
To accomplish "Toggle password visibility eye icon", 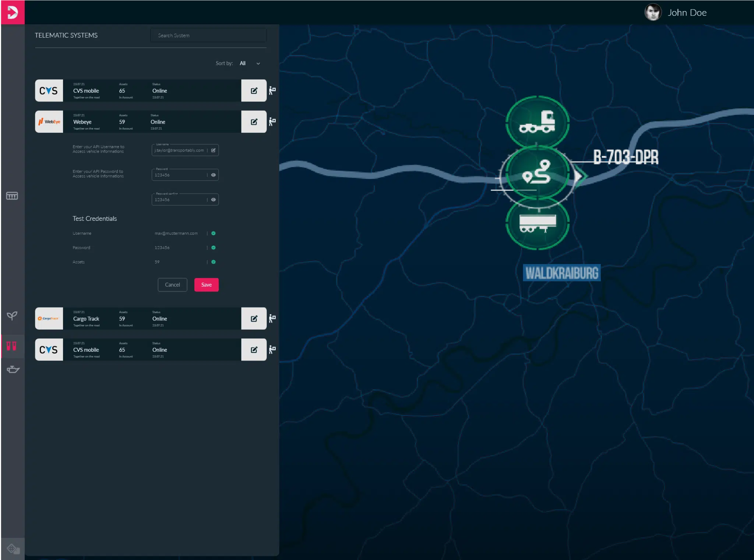I will (x=213, y=175).
